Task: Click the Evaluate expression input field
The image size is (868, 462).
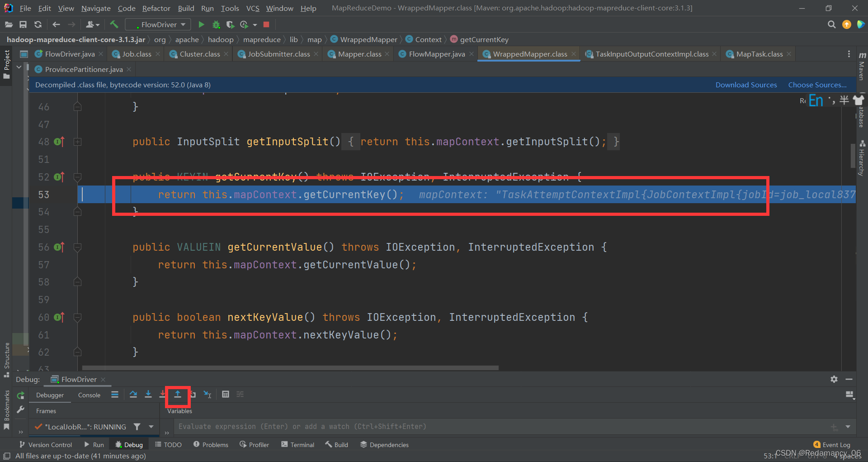Action: [x=502, y=427]
